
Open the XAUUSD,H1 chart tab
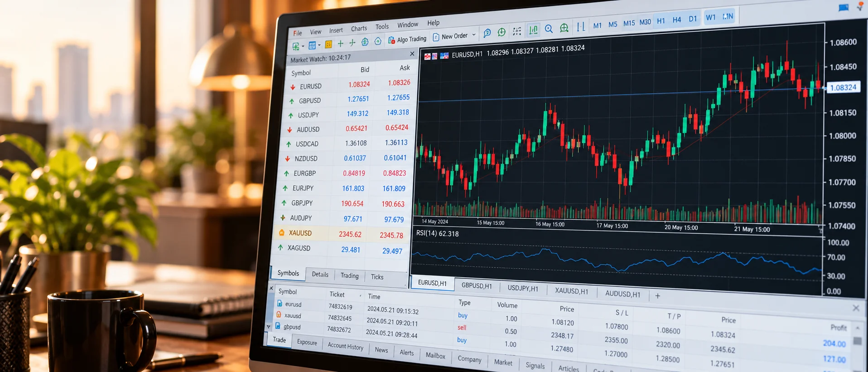pyautogui.click(x=572, y=291)
